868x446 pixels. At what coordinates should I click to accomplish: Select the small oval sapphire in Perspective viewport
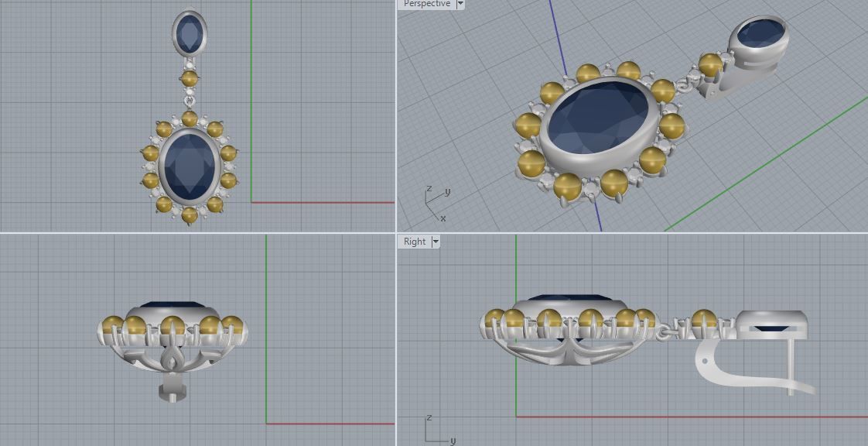tap(761, 33)
